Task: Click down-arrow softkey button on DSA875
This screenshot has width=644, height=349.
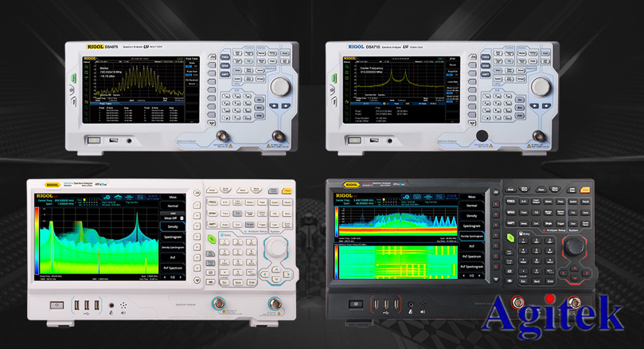Action: (x=211, y=123)
